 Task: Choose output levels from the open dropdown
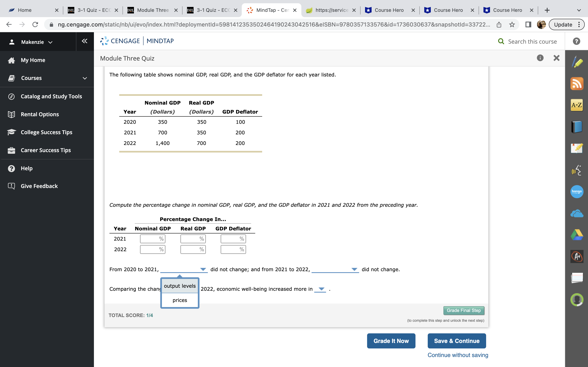[x=179, y=286]
